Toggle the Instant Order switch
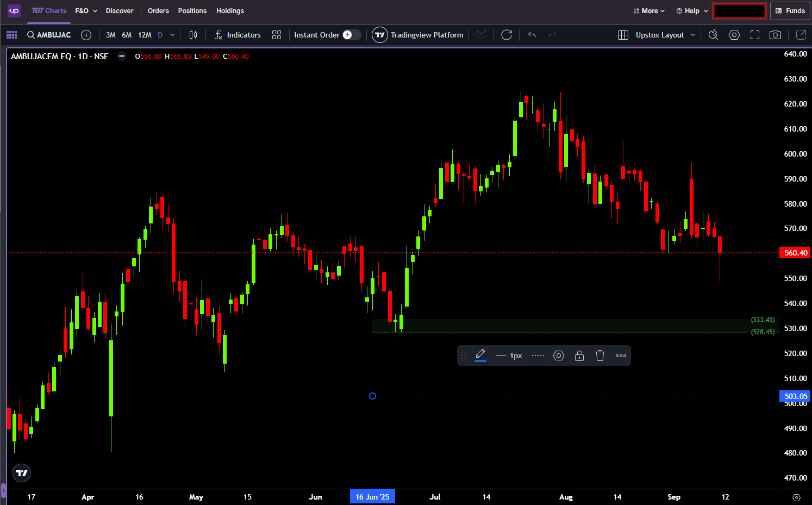This screenshot has width=812, height=505. click(351, 35)
